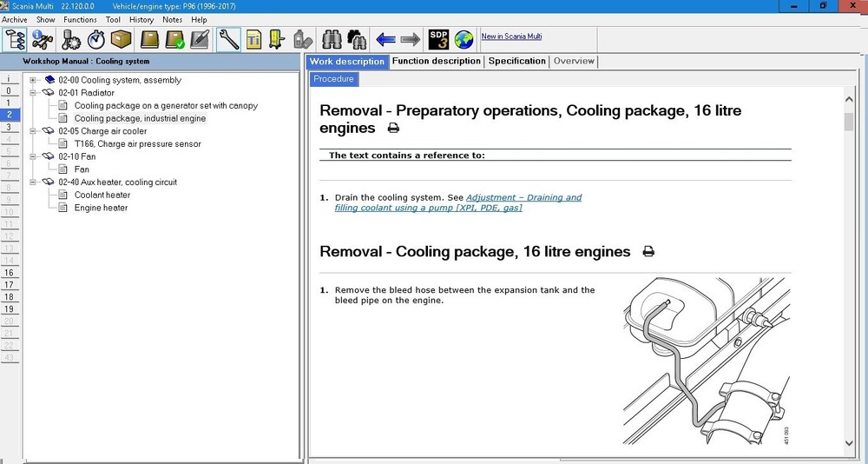This screenshot has width=868, height=464.
Task: Click the greyed Overview tab
Action: pyautogui.click(x=574, y=61)
